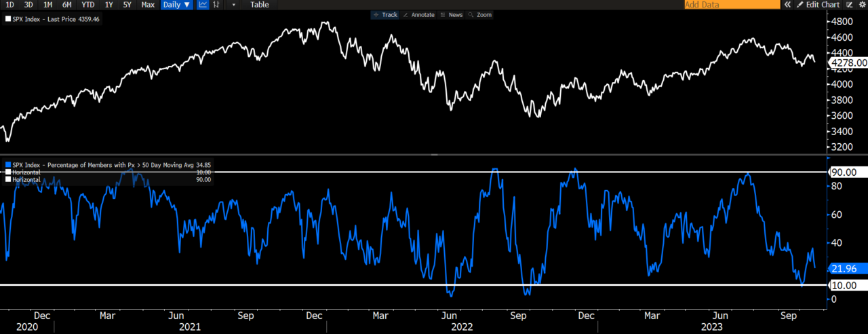Toggle the 10.00 Horizontal line legend box

(7, 172)
